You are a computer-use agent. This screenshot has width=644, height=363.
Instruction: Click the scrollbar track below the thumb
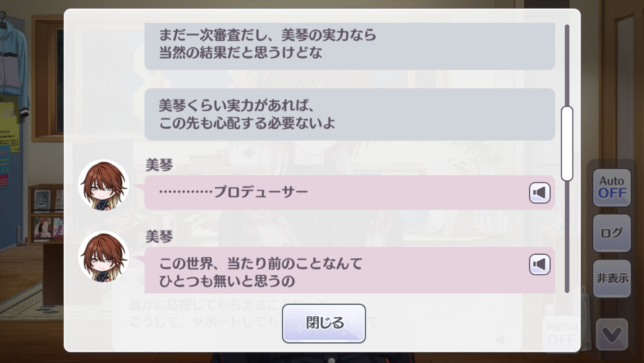[567, 237]
